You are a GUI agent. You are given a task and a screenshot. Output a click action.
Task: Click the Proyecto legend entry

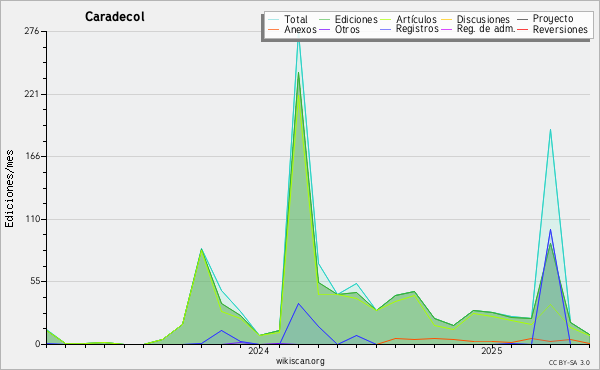pos(553,19)
